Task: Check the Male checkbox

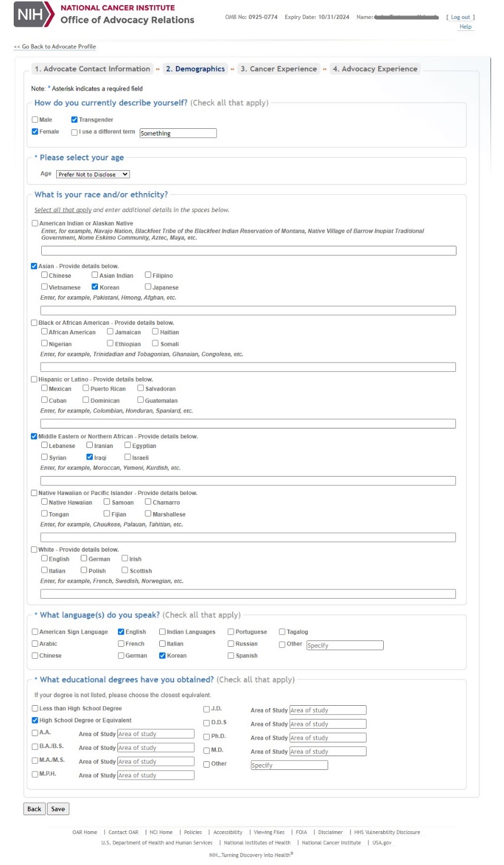Action: 35,120
